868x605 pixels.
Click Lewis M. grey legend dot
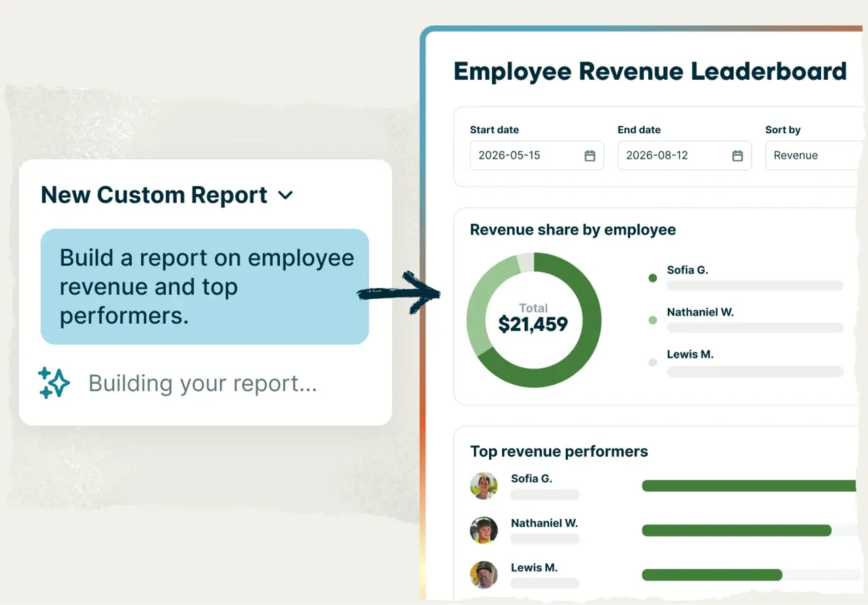[653, 363]
